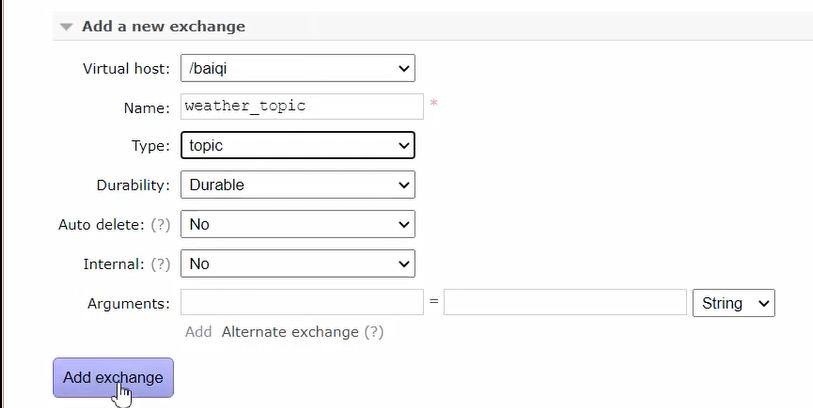Focus the Arguments key input field
Viewport: 813px width, 408px height.
pyautogui.click(x=301, y=303)
